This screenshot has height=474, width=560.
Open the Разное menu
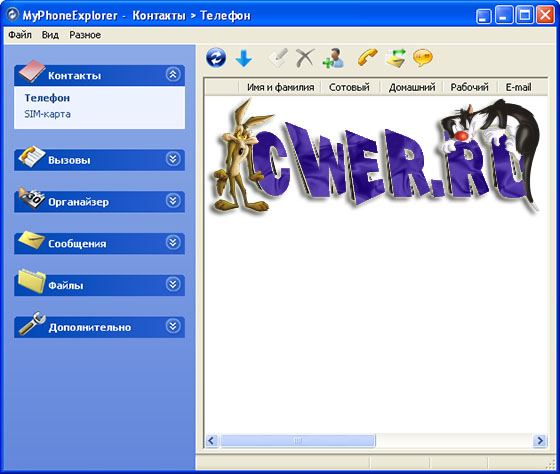tap(85, 35)
